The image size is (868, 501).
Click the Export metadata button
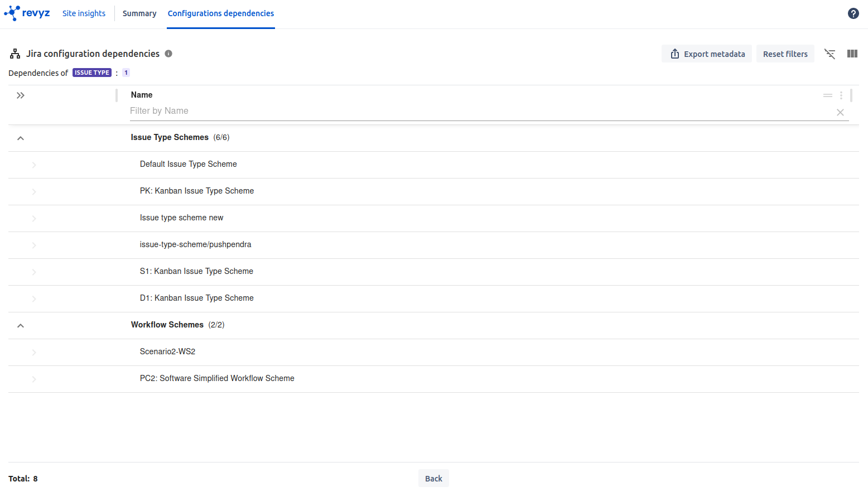point(707,54)
